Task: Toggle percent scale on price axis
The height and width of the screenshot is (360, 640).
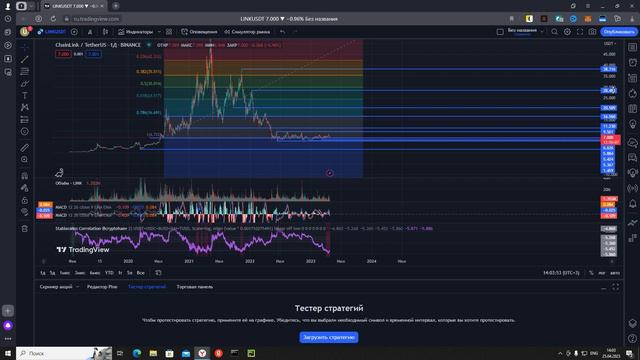Action: pyautogui.click(x=591, y=273)
